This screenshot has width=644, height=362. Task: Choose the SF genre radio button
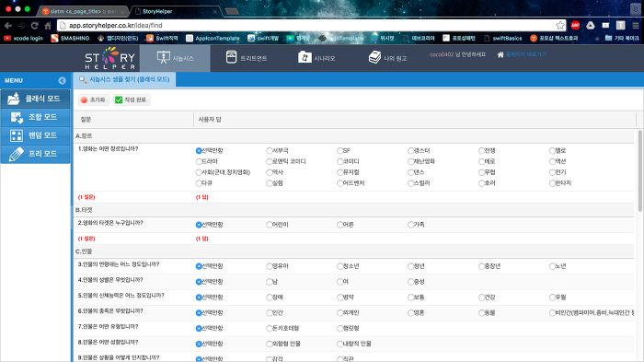(x=340, y=150)
